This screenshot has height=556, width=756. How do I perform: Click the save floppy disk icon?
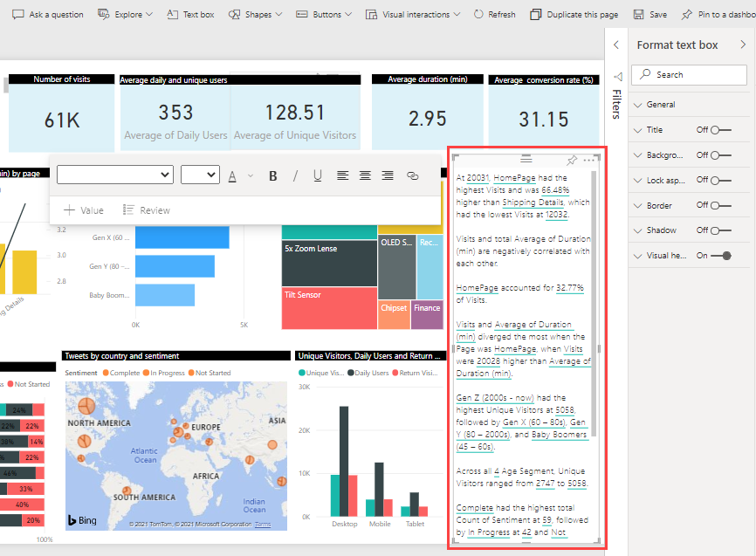point(638,15)
